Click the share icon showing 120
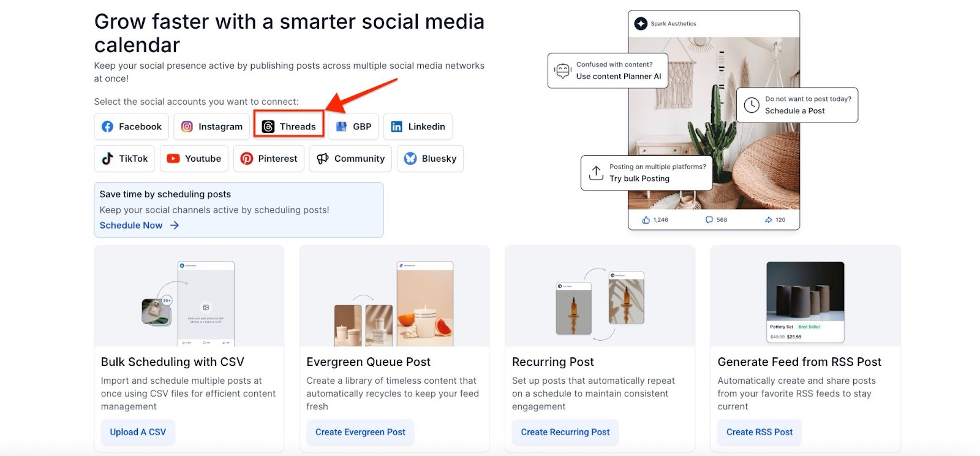This screenshot has height=456, width=980. click(x=768, y=219)
